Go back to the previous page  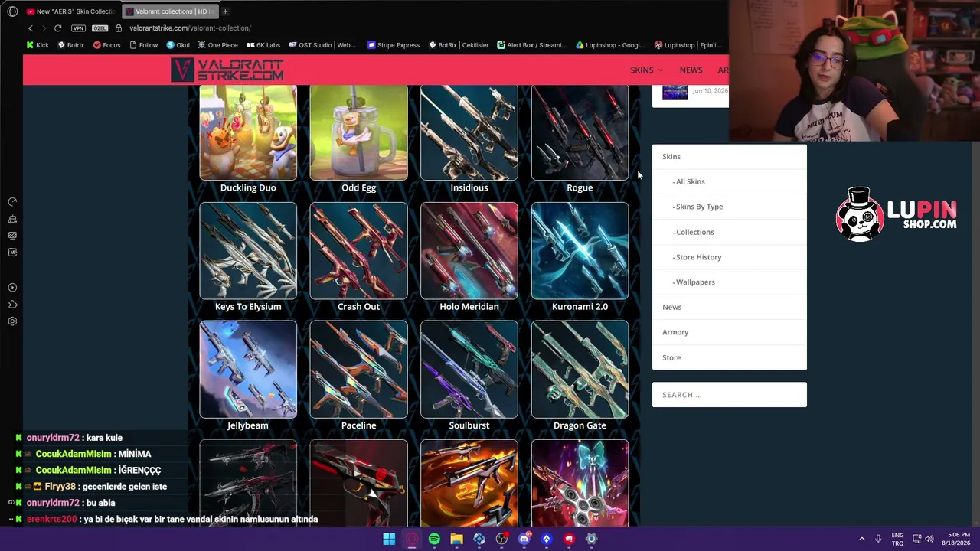pos(31,28)
